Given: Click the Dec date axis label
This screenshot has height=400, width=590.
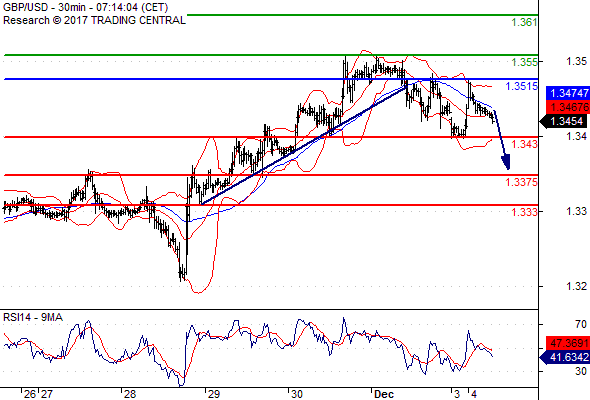Looking at the screenshot, I should click(x=384, y=394).
